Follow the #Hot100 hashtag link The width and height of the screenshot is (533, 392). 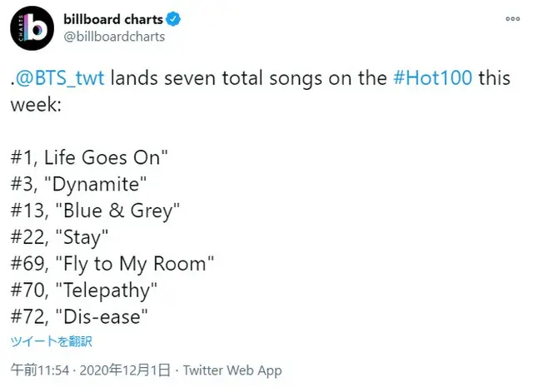tap(433, 77)
